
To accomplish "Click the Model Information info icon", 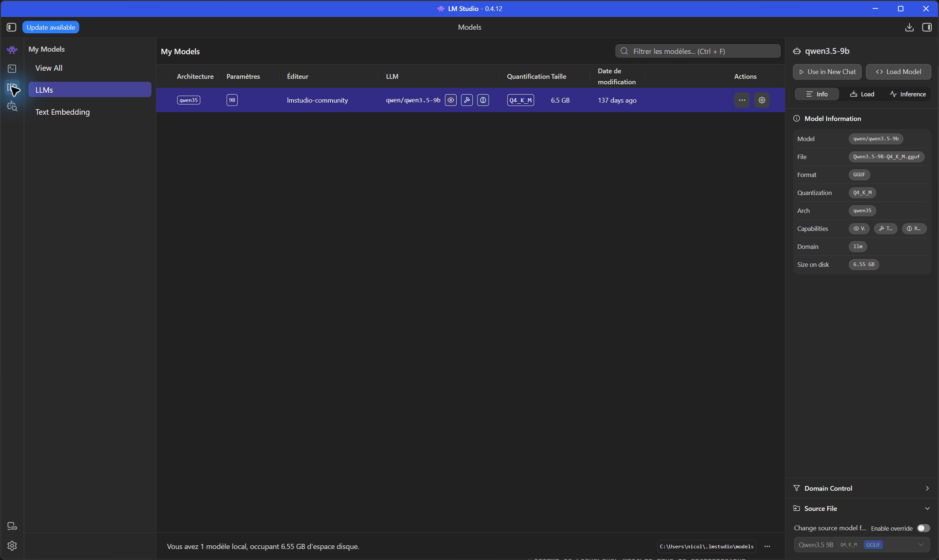I will pyautogui.click(x=797, y=118).
